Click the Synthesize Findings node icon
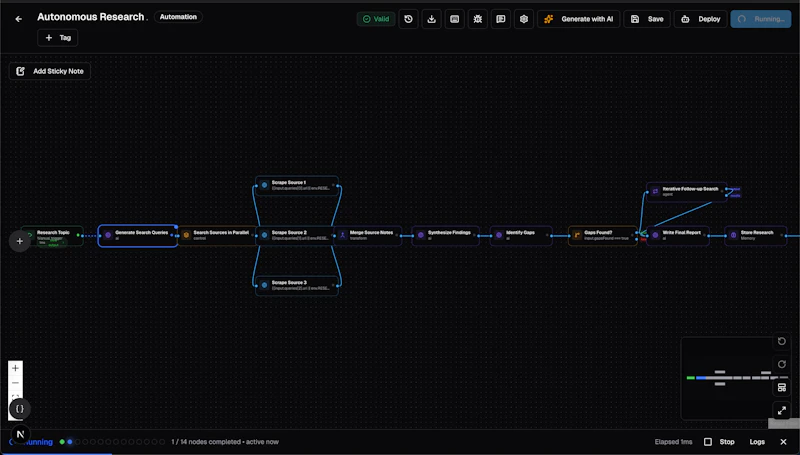Image resolution: width=800 pixels, height=455 pixels. pyautogui.click(x=421, y=235)
